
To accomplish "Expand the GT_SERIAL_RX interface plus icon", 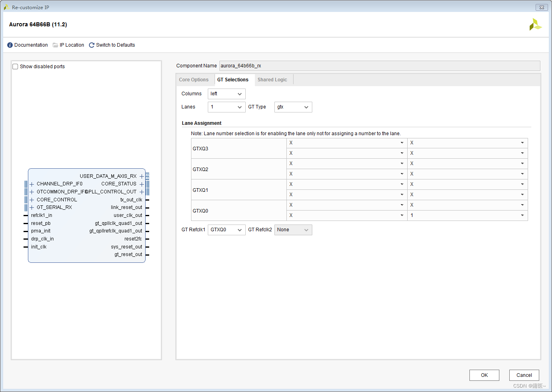I will click(32, 207).
